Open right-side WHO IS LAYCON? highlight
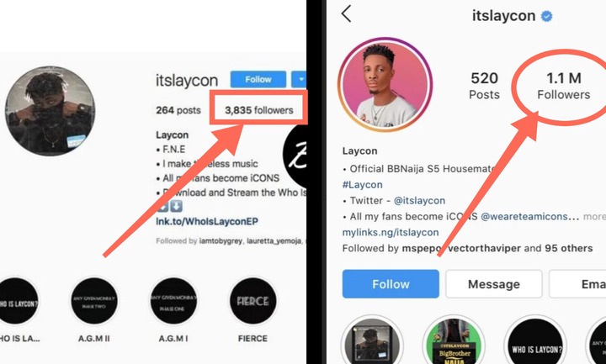606x364 pixels. 535,341
